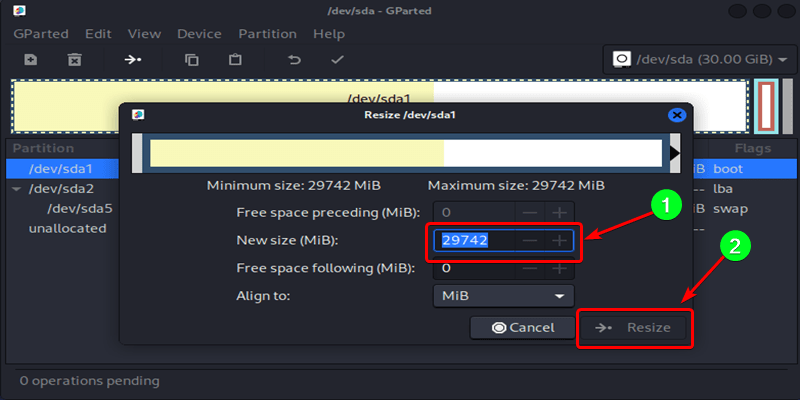Viewport: 800px width, 400px height.
Task: Close the Resize /dev/sda1 dialog
Action: click(677, 115)
